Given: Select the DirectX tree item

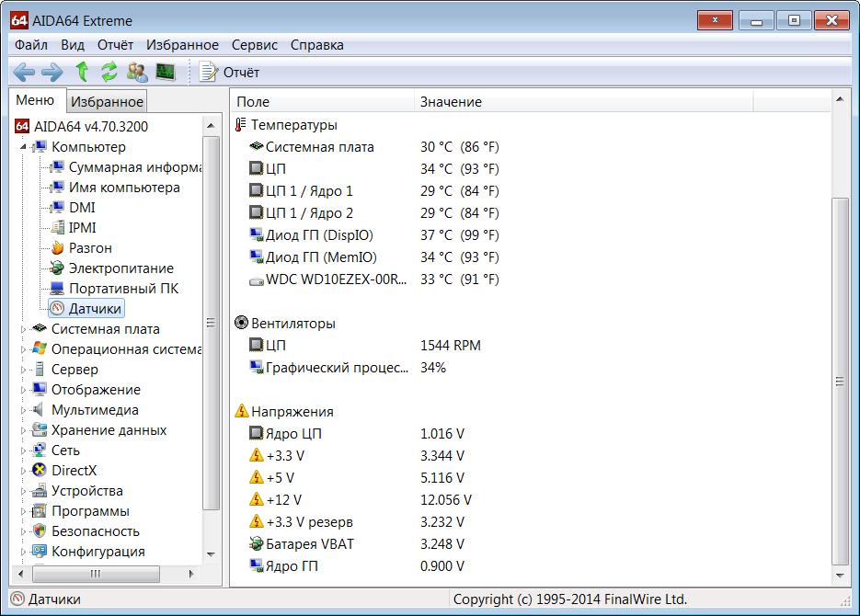Looking at the screenshot, I should click(74, 471).
